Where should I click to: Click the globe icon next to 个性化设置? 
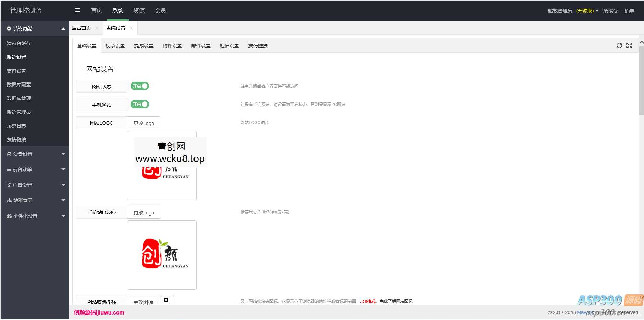[x=9, y=216]
